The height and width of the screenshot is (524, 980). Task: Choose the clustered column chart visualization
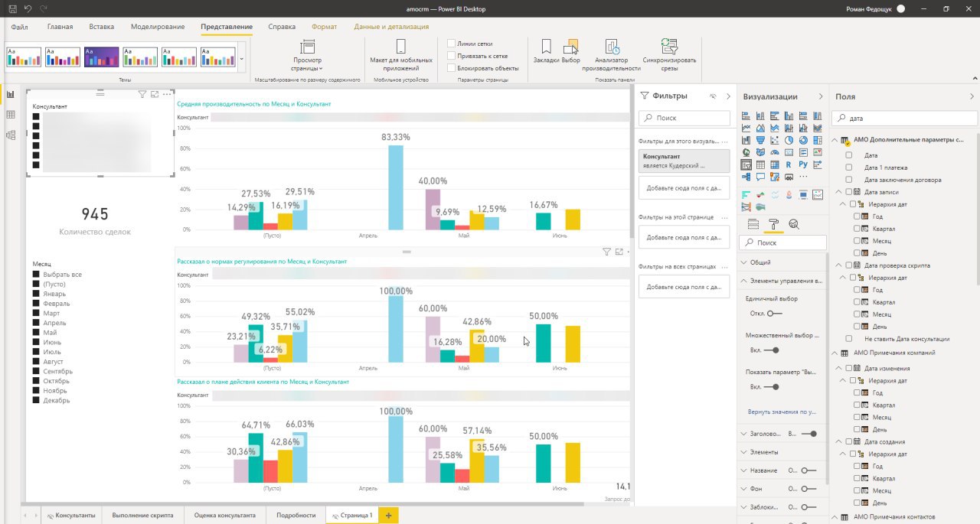789,116
